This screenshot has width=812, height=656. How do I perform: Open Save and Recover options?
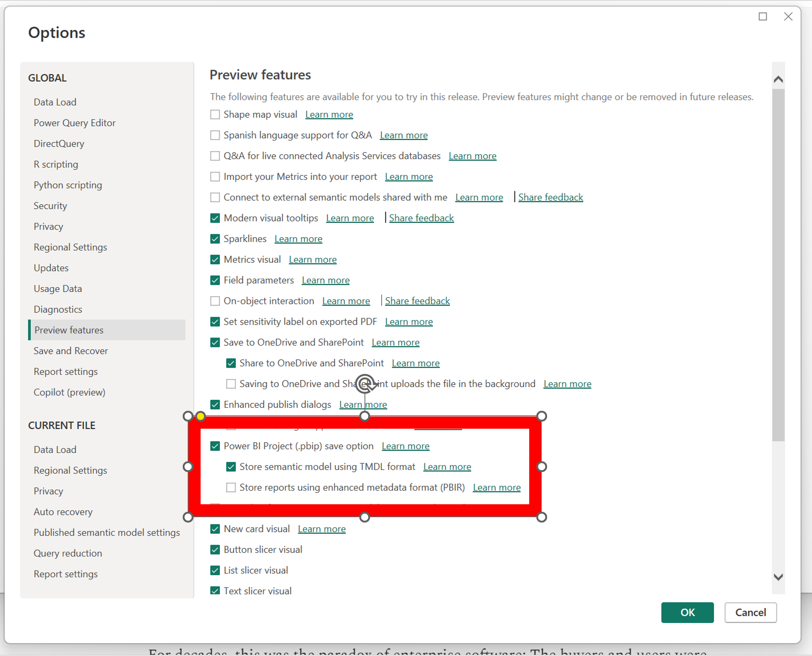pos(71,351)
